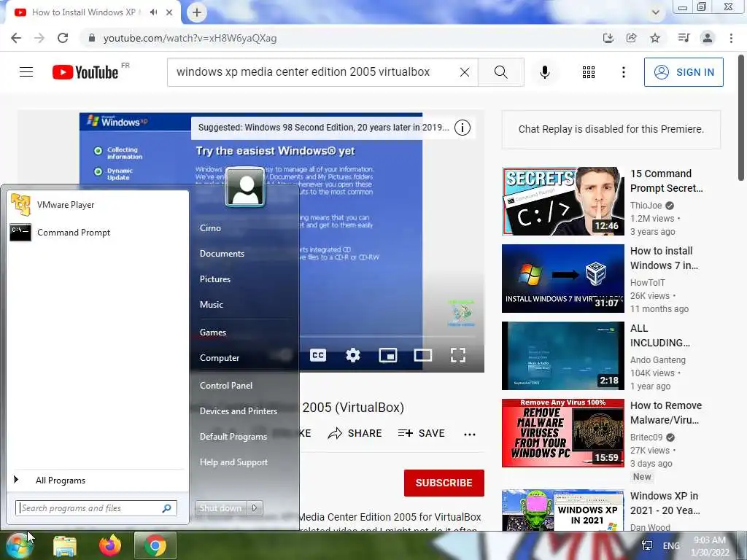Open Games from Start menu

(212, 332)
